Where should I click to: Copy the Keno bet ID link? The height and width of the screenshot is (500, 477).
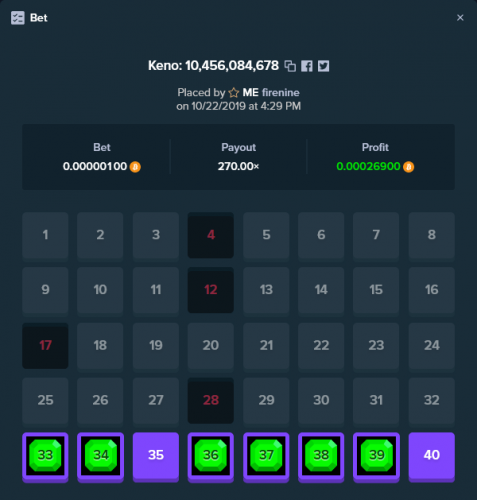coord(290,66)
